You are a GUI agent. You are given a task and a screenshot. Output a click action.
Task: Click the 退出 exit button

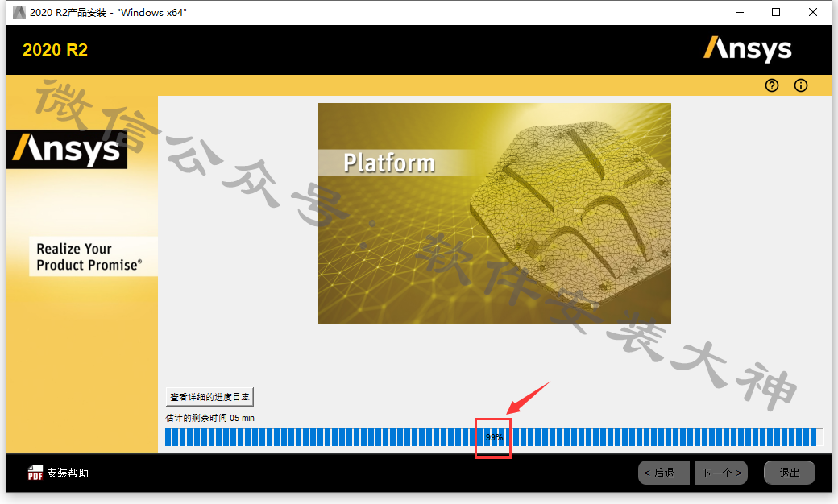[x=790, y=473]
